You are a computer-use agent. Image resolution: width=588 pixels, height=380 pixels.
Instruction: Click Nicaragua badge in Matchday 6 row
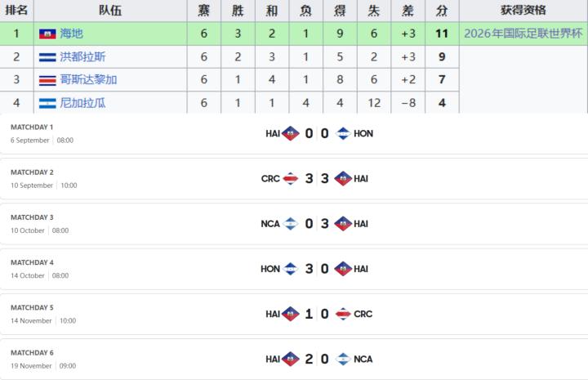[343, 359]
